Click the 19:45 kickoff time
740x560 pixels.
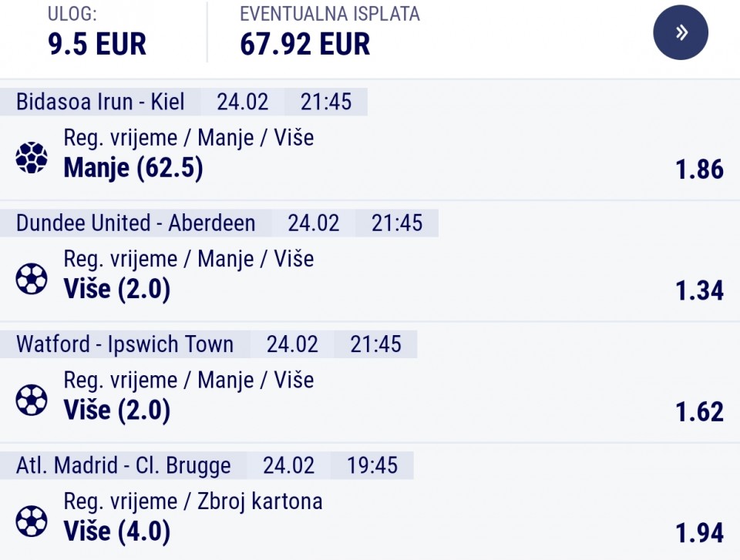pyautogui.click(x=372, y=466)
